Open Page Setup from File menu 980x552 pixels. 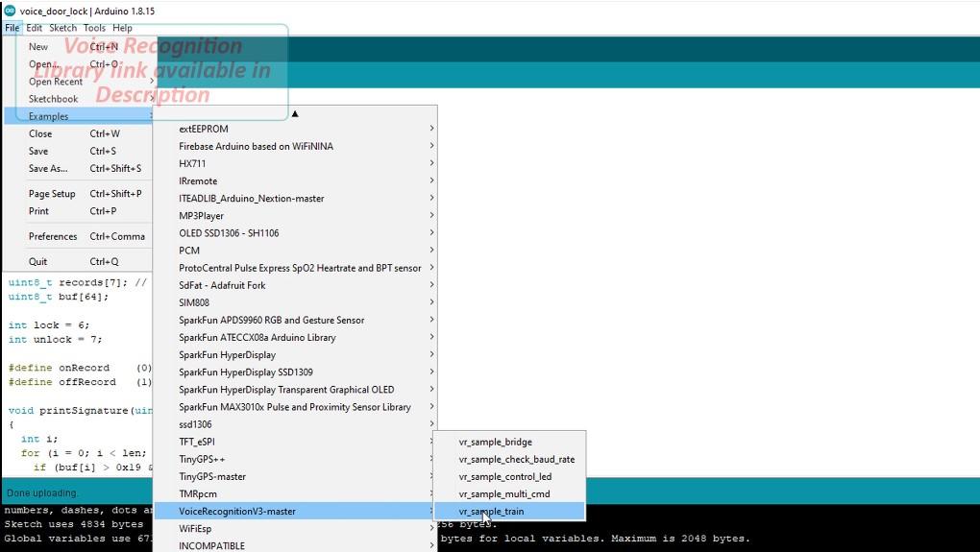(78, 194)
